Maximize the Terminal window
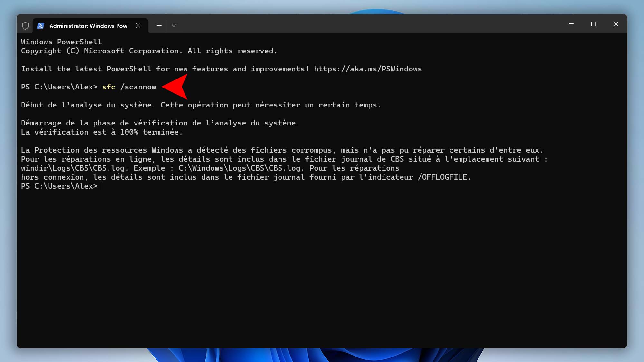 [593, 24]
